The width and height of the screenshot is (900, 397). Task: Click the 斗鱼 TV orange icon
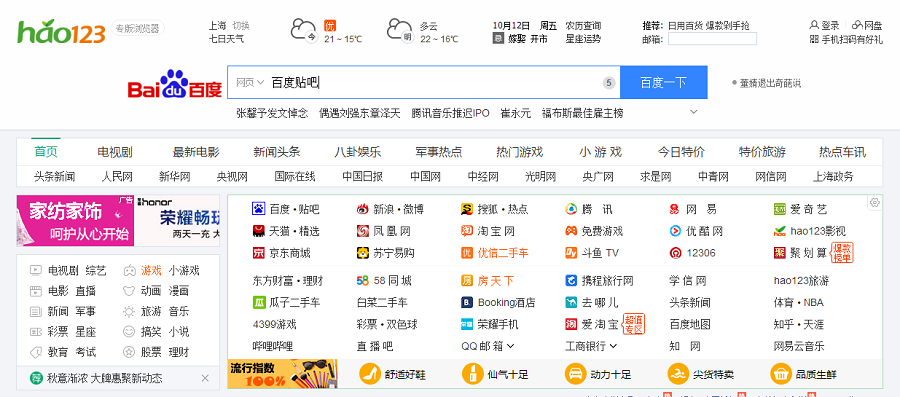pyautogui.click(x=571, y=253)
